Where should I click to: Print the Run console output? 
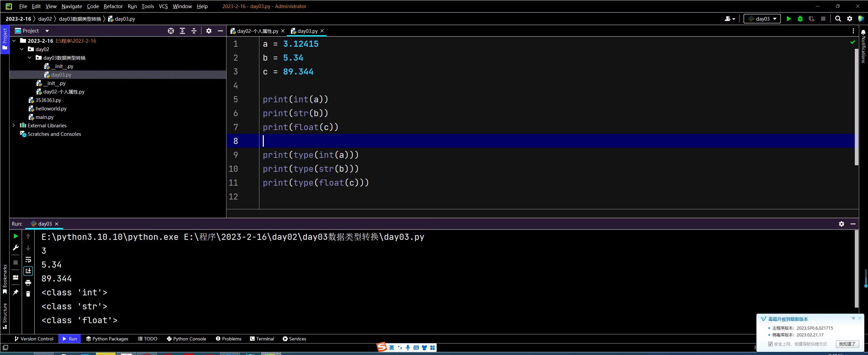click(28, 283)
